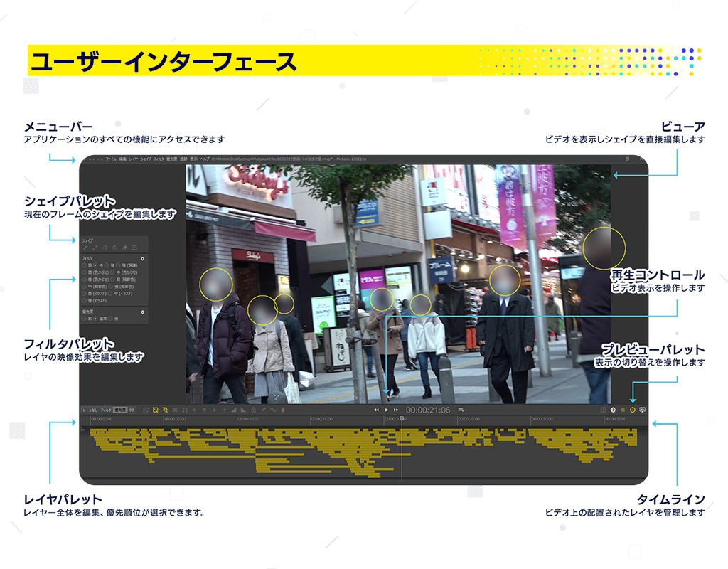This screenshot has height=569, width=728.
Task: Click the left arrow in layer toolbar
Action: tap(195, 410)
